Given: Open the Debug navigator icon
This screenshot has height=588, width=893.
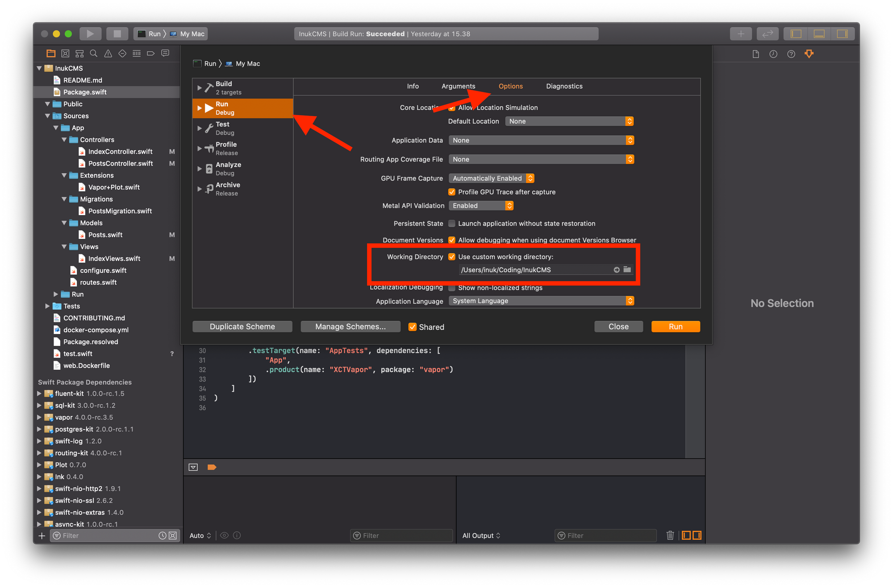Looking at the screenshot, I should (137, 54).
